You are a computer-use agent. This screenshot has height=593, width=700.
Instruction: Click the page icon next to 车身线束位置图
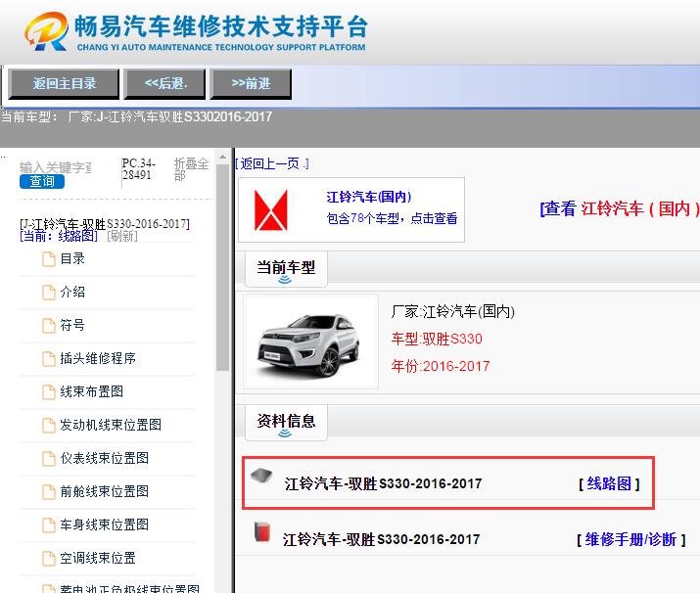point(49,525)
